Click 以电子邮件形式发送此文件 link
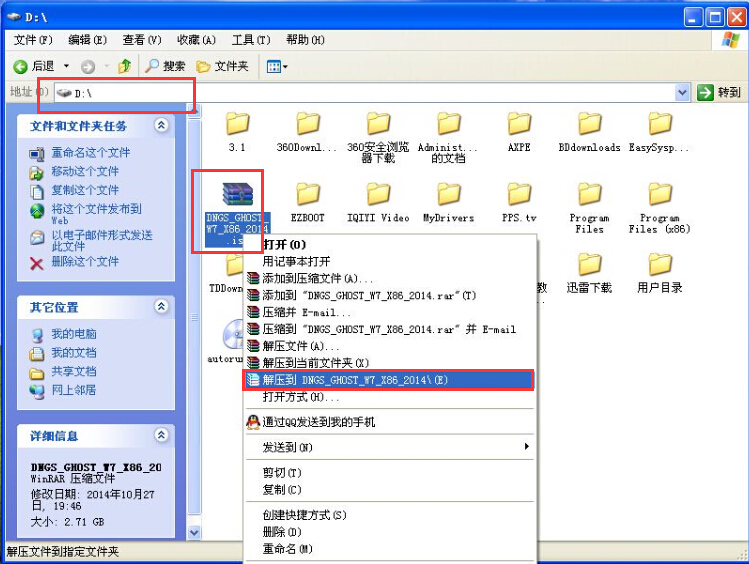This screenshot has height=564, width=749. 102,240
